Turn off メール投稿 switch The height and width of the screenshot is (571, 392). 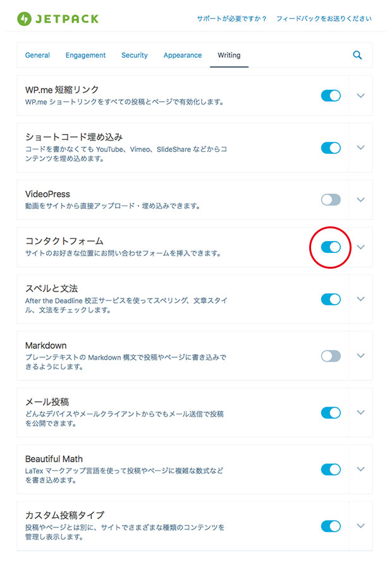pyautogui.click(x=331, y=412)
